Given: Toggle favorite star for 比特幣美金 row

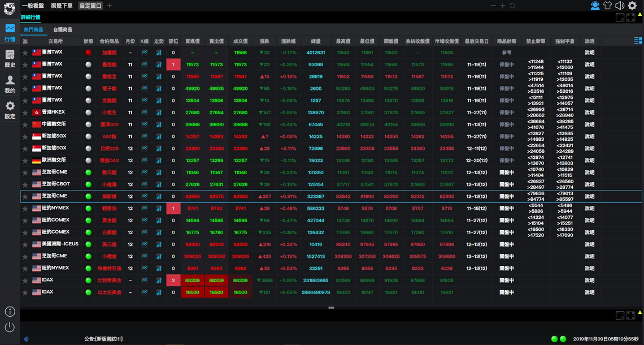Looking at the screenshot, I should click(25, 281).
